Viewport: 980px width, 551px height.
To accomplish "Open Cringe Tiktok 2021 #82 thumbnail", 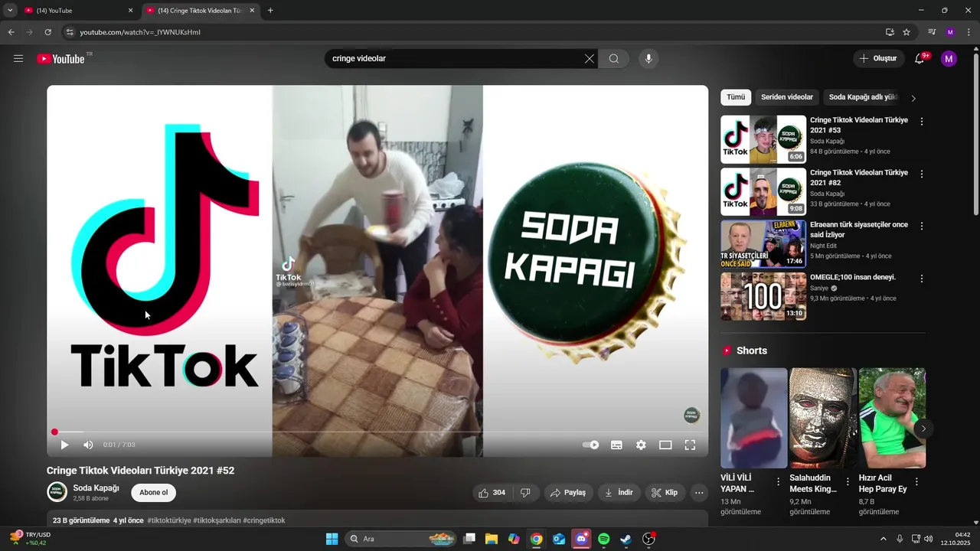I will coord(763,192).
